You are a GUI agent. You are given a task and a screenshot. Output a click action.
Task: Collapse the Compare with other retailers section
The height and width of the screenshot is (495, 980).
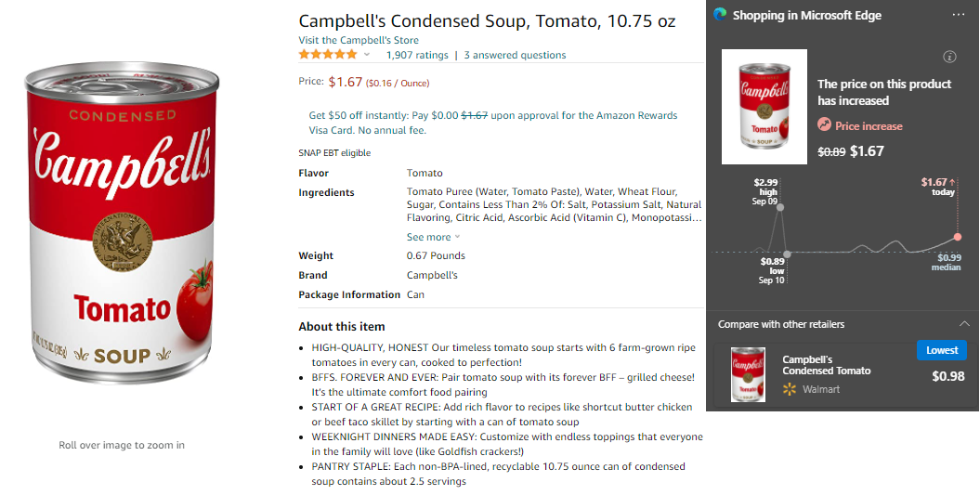tap(964, 324)
